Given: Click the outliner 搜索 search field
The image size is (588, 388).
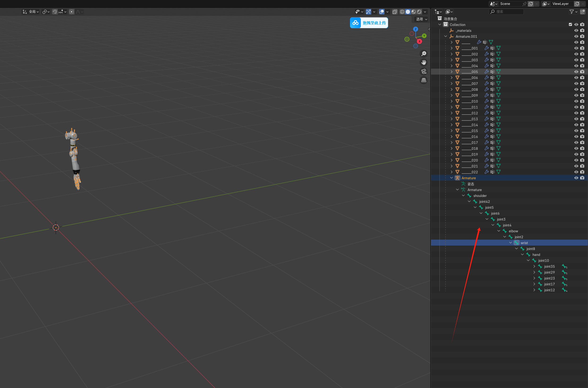Looking at the screenshot, I should [x=507, y=12].
